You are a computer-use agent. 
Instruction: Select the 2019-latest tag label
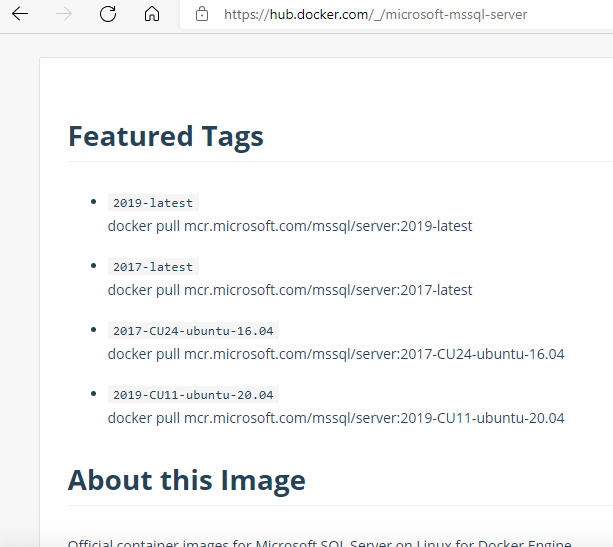153,203
